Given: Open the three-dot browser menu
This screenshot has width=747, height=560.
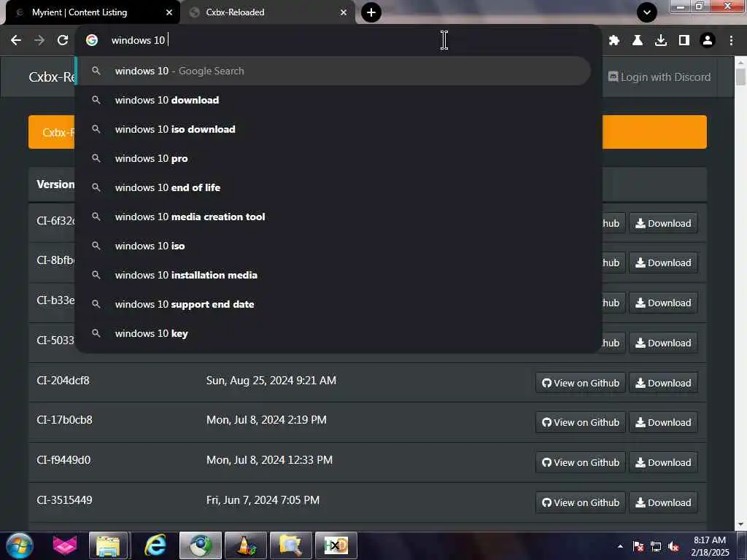Looking at the screenshot, I should 731,41.
